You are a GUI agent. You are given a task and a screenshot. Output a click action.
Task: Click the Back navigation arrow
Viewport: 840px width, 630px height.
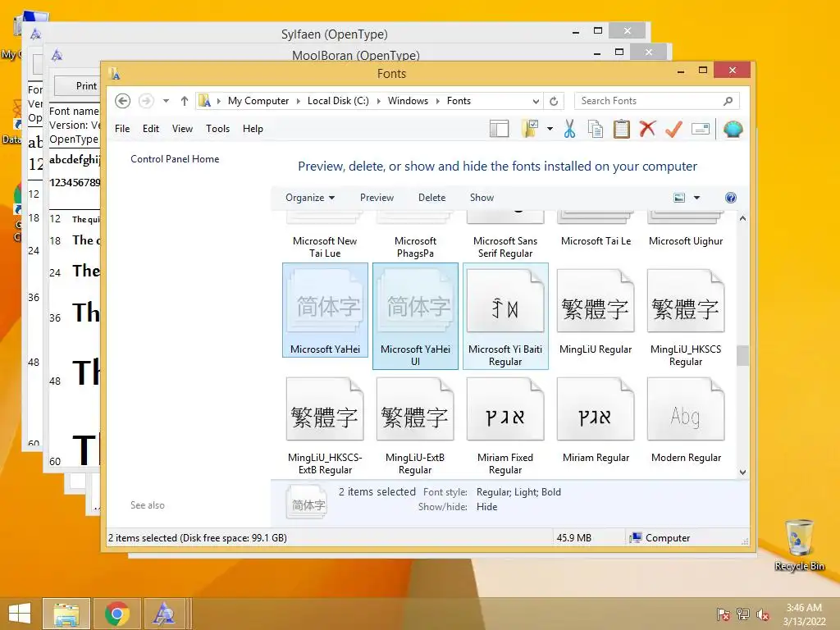pyautogui.click(x=123, y=101)
